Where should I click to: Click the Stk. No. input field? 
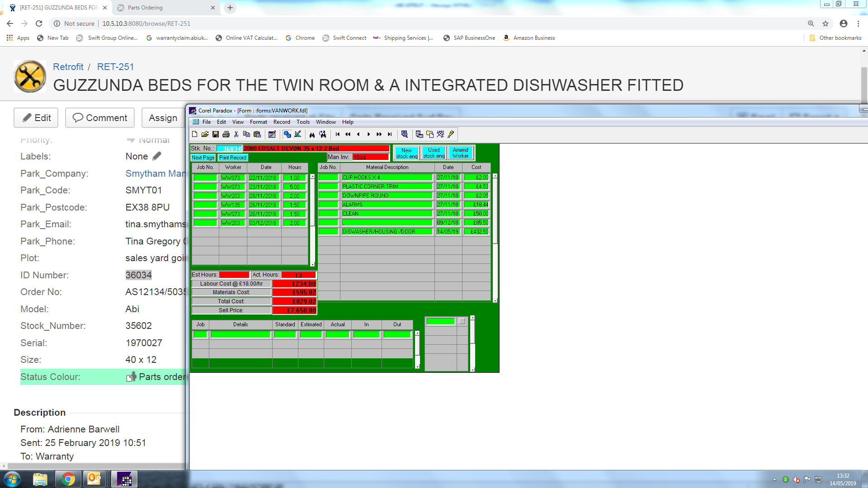click(x=229, y=149)
